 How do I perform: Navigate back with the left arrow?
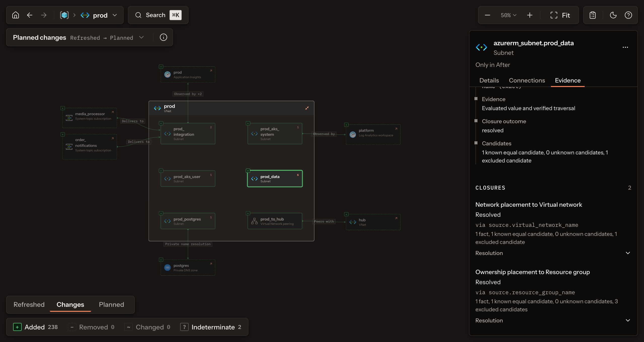point(30,15)
